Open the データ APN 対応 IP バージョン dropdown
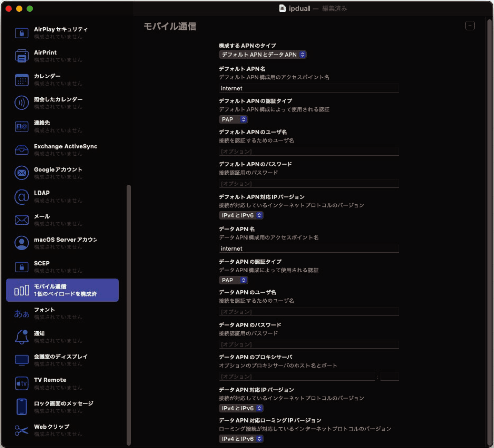Screen dimensions: 494x448 tap(241, 408)
